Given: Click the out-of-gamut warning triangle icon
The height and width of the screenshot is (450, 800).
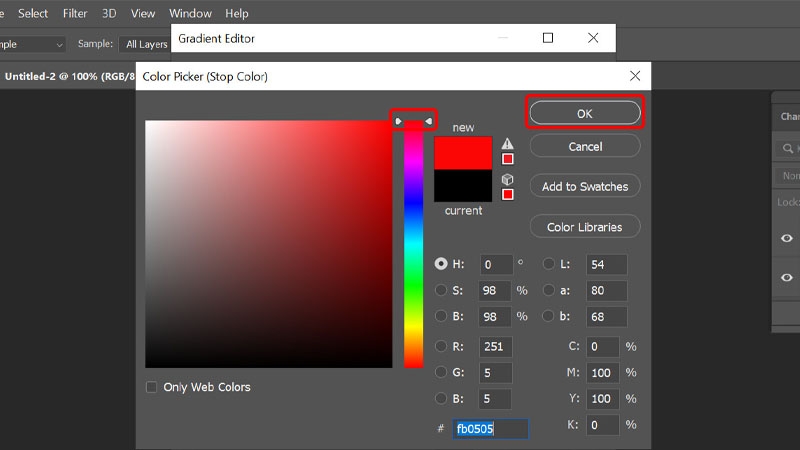Looking at the screenshot, I should [x=507, y=143].
